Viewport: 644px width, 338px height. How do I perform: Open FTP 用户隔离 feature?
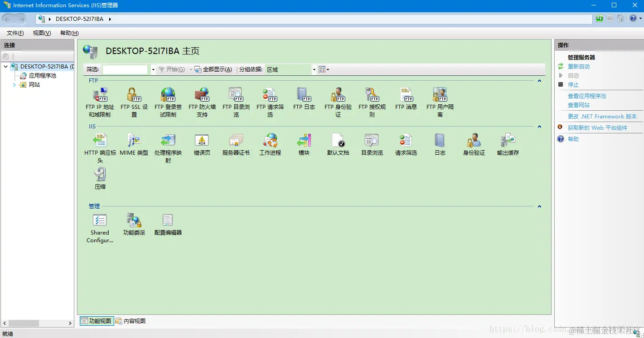(440, 103)
